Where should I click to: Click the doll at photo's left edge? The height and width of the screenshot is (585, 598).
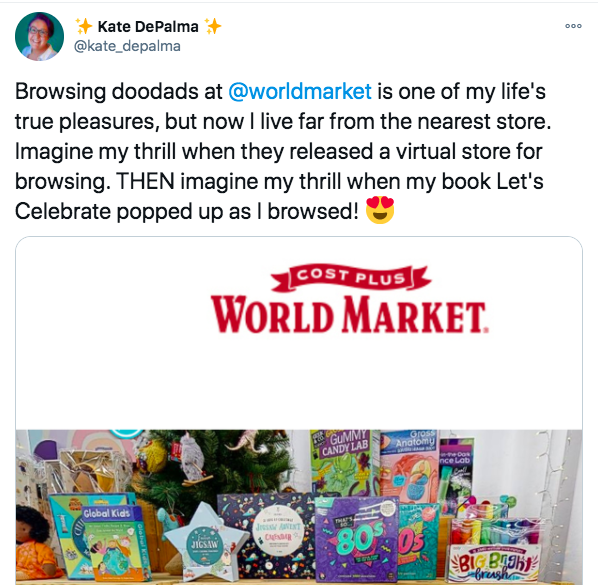[x=35, y=543]
